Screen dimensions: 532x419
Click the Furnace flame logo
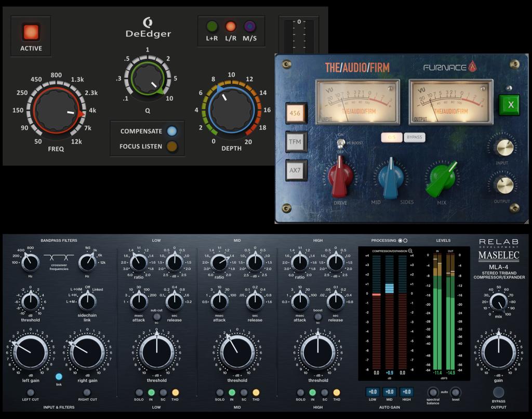coord(472,66)
